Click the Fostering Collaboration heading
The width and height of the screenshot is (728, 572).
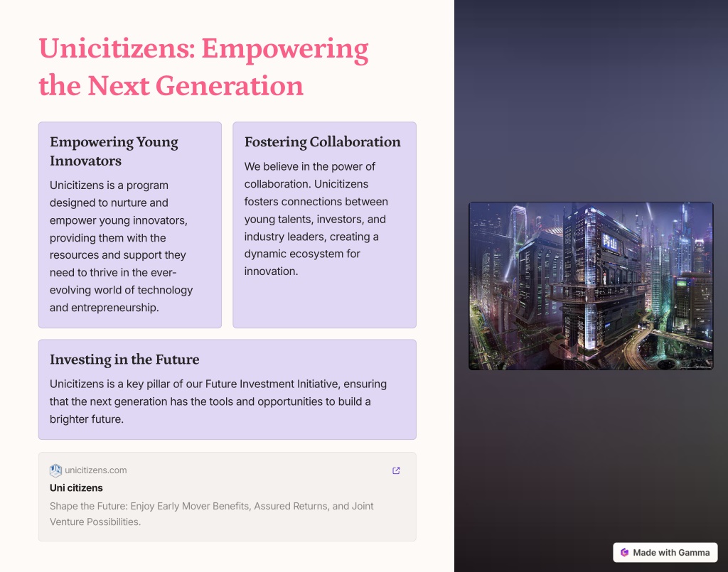(x=322, y=142)
